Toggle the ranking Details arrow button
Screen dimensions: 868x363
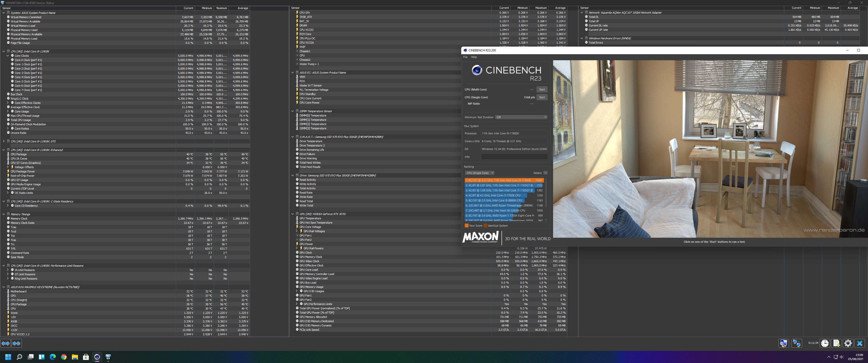pyautogui.click(x=545, y=173)
